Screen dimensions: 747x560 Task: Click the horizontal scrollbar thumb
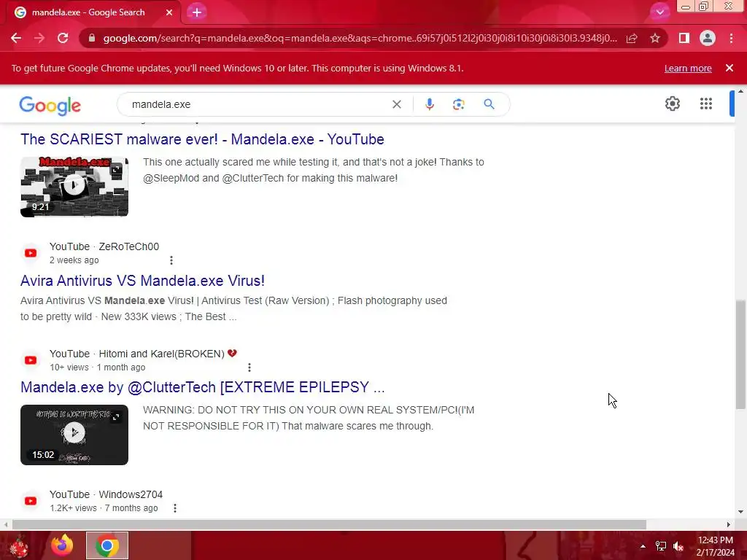pyautogui.click(x=329, y=525)
